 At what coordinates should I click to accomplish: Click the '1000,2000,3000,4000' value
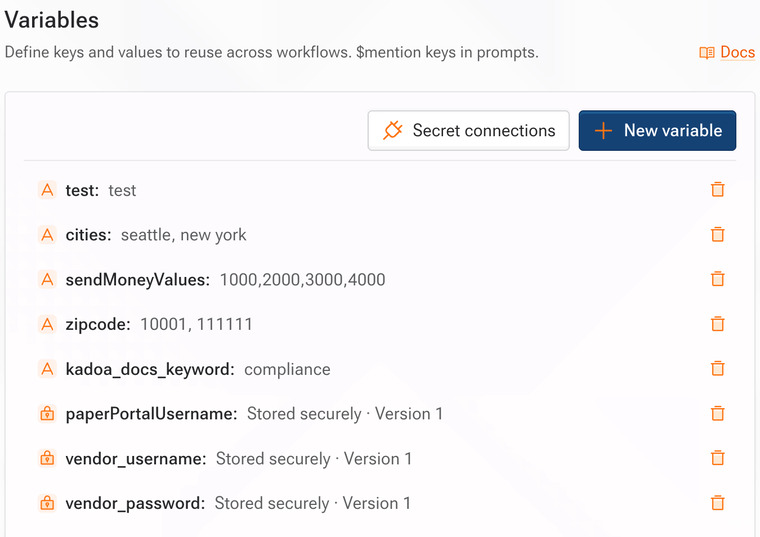[302, 280]
